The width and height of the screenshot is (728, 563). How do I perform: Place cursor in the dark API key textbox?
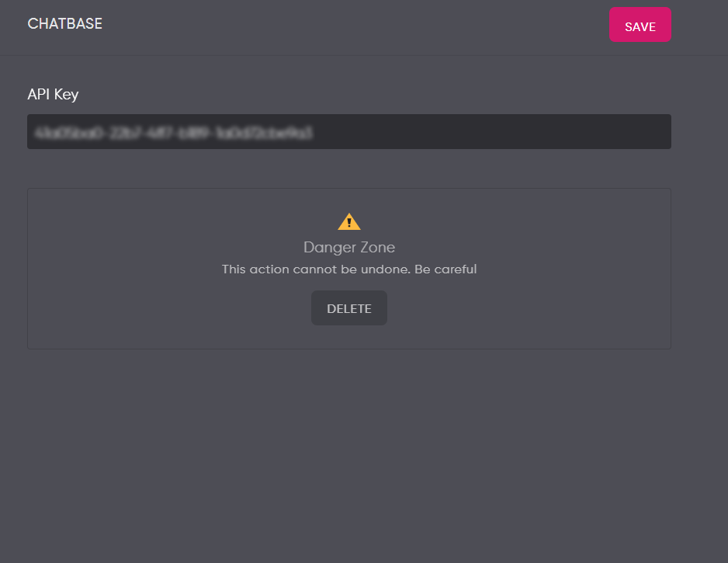click(x=349, y=132)
